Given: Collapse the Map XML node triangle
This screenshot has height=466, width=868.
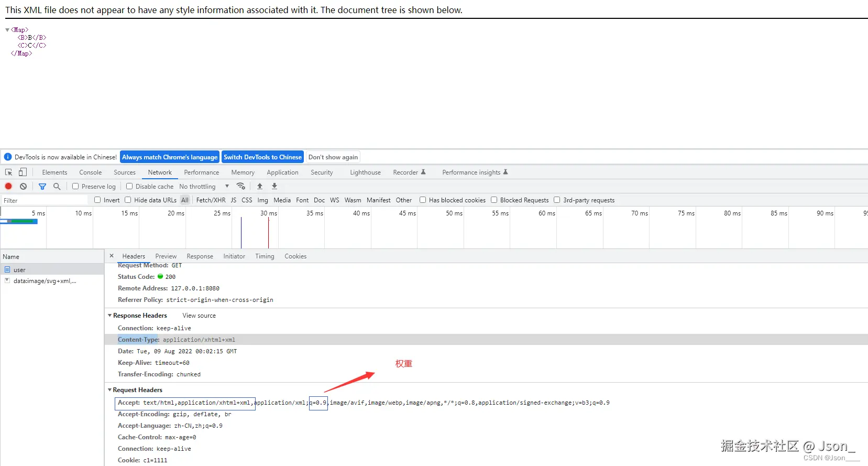Looking at the screenshot, I should tap(7, 30).
